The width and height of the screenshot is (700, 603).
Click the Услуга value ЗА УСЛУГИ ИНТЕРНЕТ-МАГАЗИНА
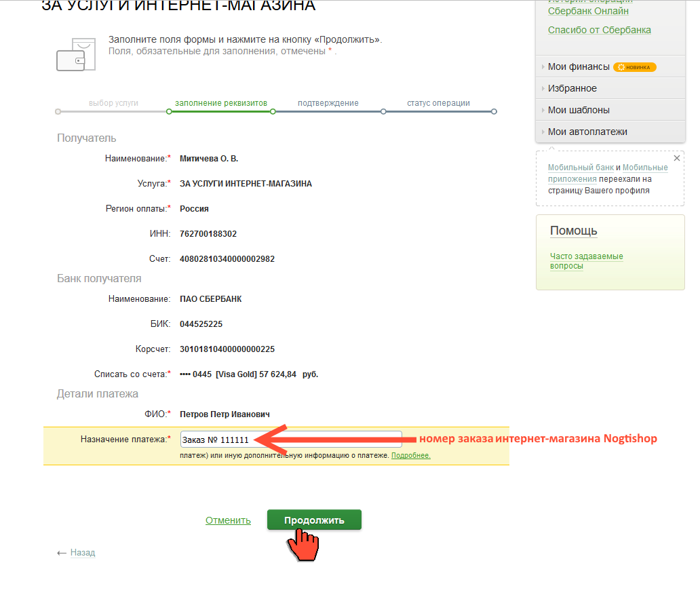(x=246, y=184)
